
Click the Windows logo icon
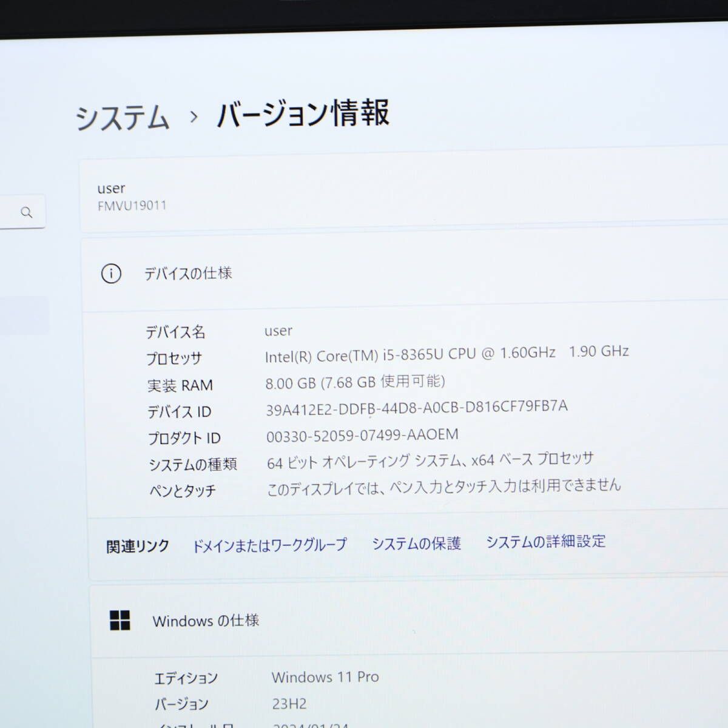[120, 620]
